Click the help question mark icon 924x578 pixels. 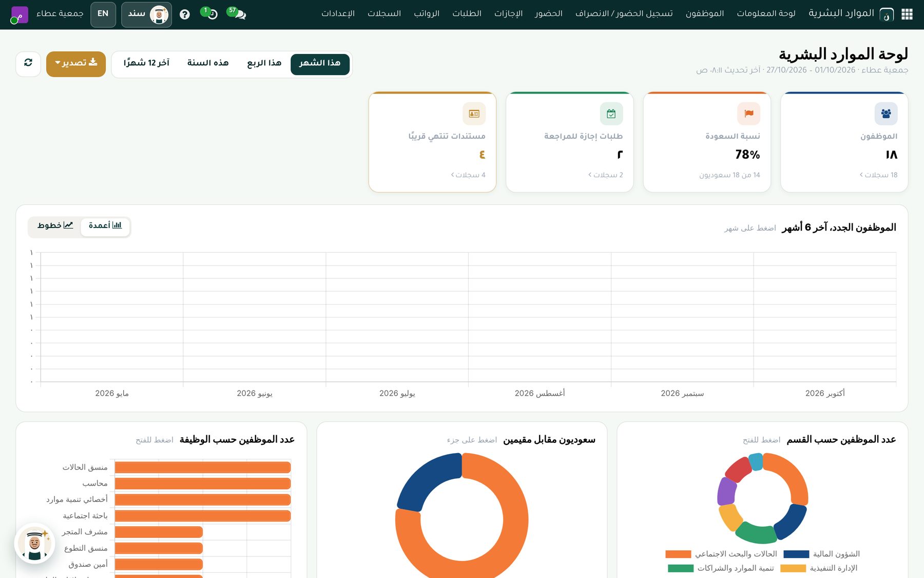pyautogui.click(x=185, y=14)
